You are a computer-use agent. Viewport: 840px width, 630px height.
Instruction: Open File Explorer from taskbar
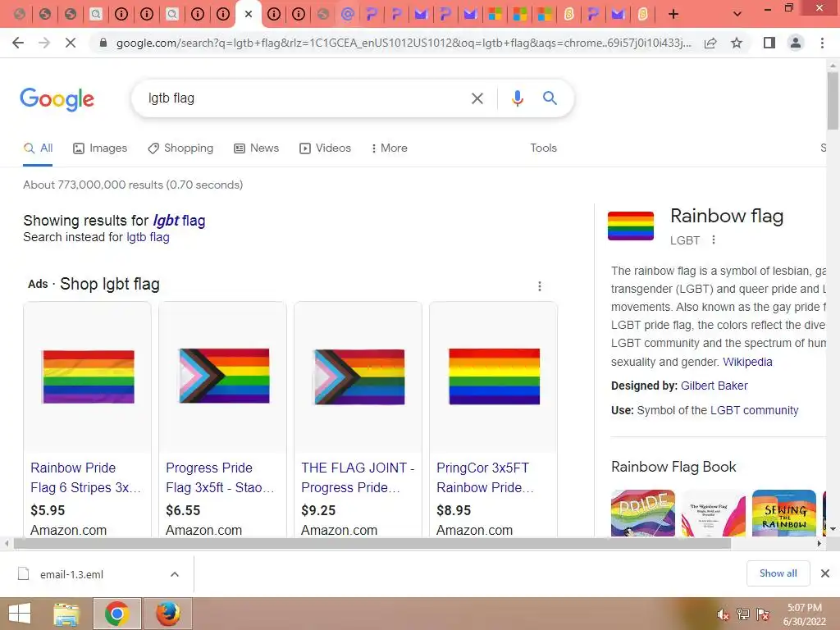point(66,614)
